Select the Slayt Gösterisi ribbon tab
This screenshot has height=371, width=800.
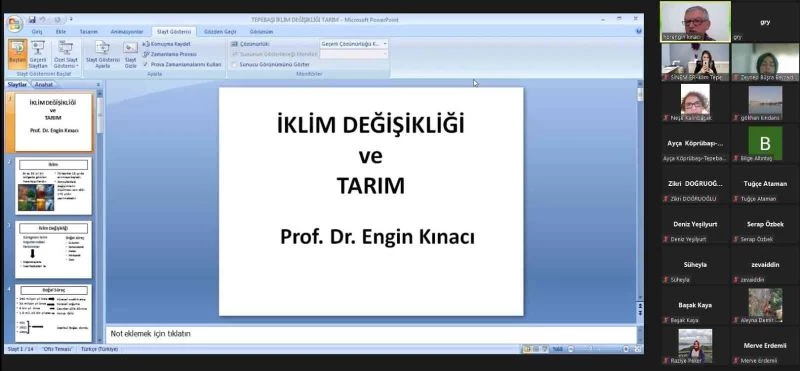174,32
